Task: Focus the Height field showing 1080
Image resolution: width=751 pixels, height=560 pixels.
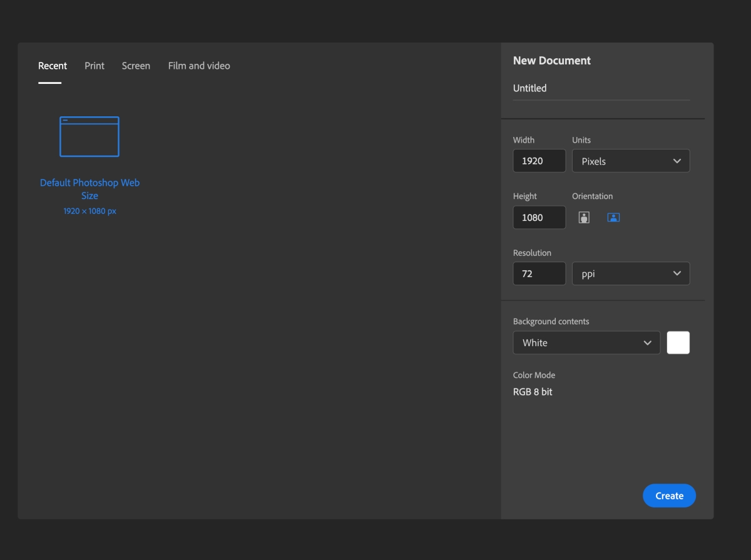Action: coord(539,218)
